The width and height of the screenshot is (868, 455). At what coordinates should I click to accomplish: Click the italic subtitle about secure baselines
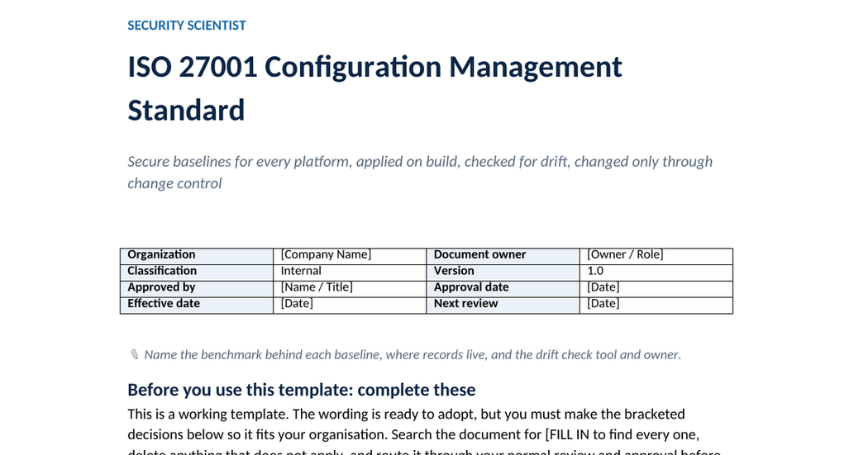[420, 172]
